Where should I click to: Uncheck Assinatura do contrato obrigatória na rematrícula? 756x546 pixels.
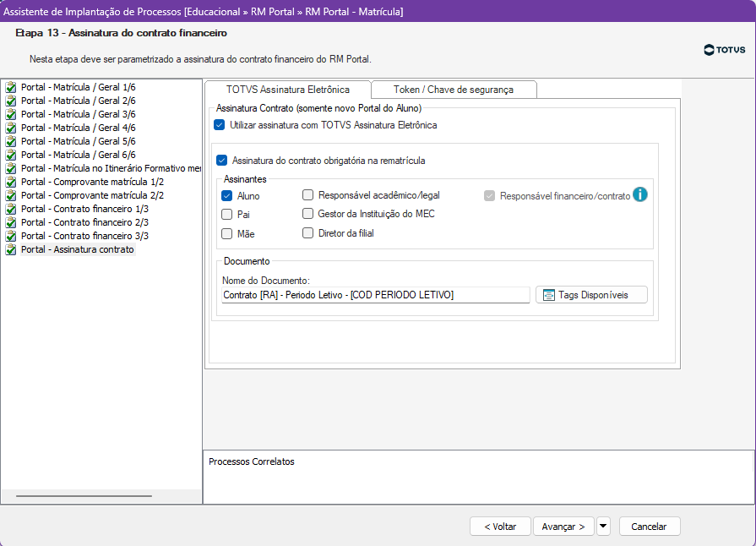point(222,160)
